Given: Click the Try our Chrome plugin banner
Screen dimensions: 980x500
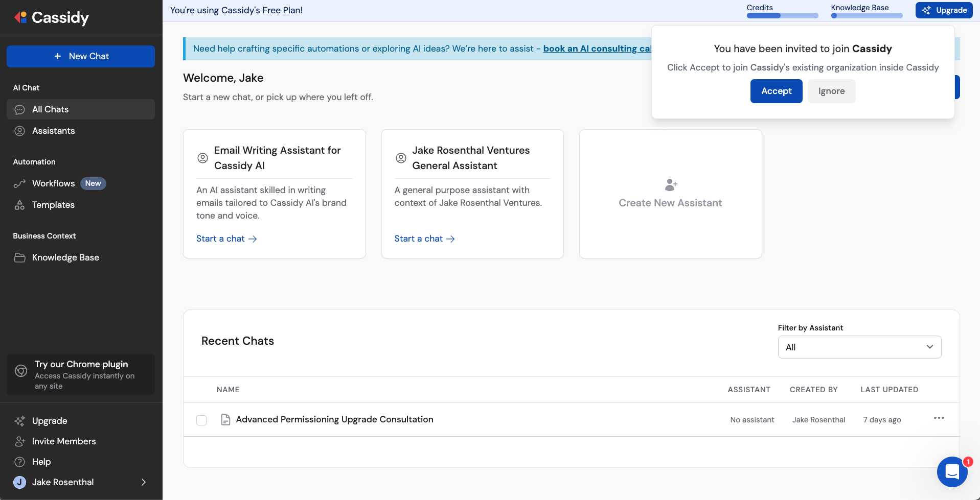Looking at the screenshot, I should 81,374.
